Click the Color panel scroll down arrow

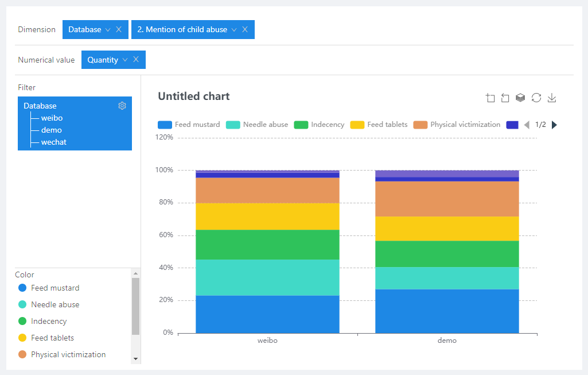click(136, 358)
